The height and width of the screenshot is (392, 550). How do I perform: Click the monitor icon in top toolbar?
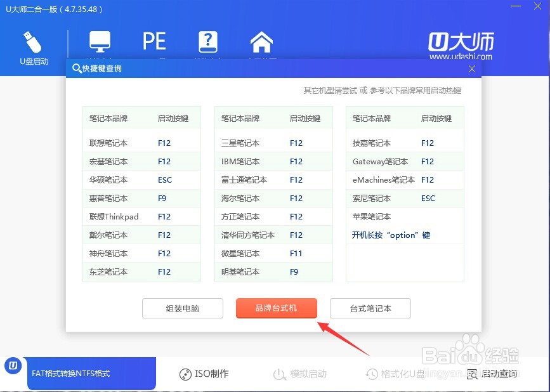(100, 41)
